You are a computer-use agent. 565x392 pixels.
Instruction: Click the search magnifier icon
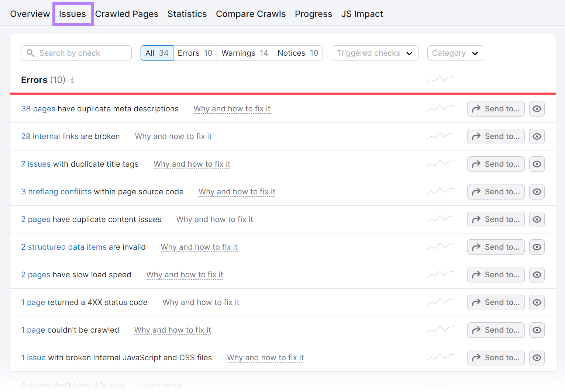(31, 53)
